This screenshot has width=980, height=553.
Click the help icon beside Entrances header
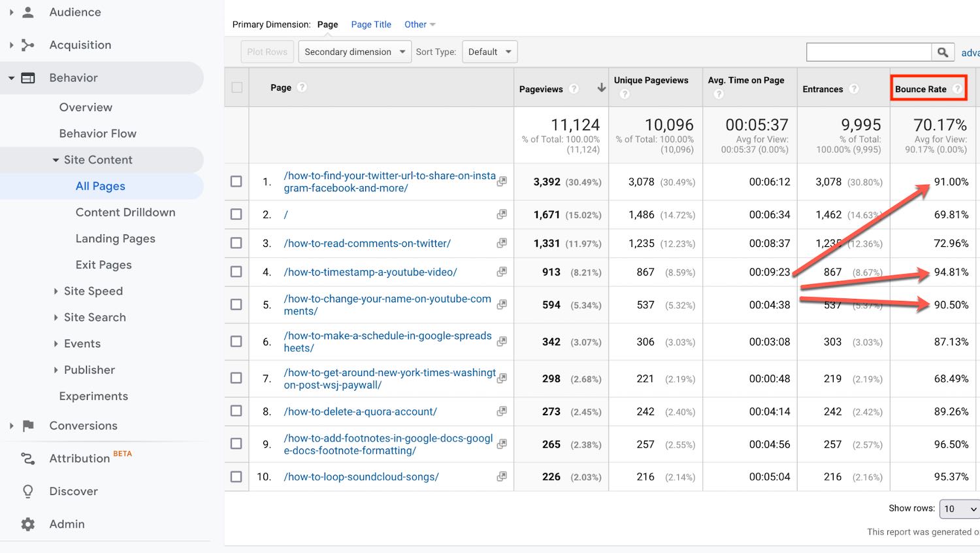point(854,89)
